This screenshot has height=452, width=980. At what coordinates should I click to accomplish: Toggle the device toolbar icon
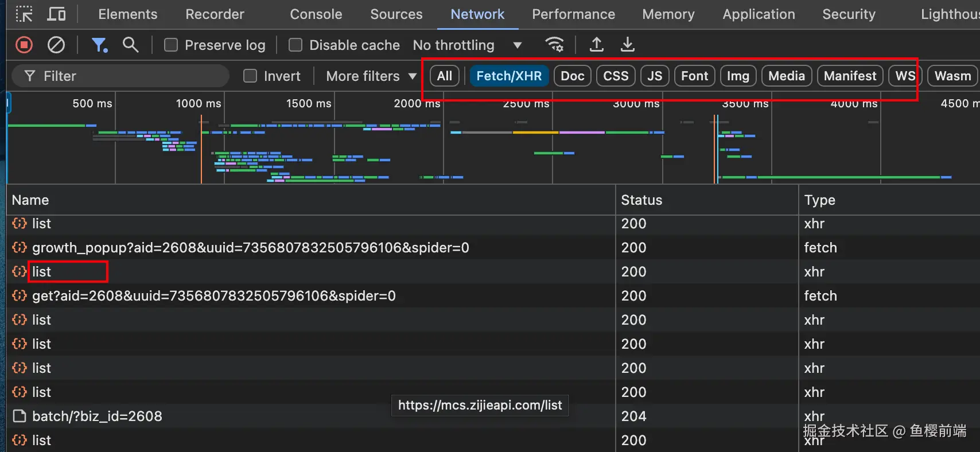(56, 14)
